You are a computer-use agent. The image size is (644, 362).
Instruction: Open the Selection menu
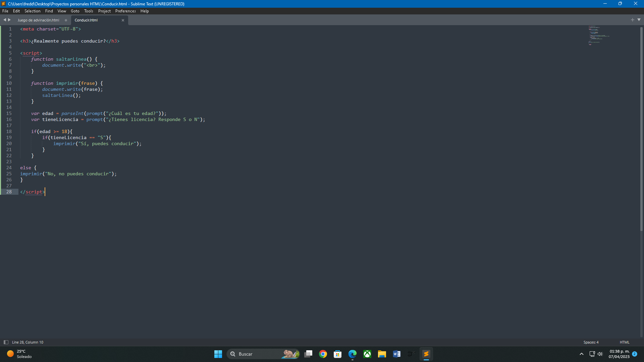click(x=32, y=11)
